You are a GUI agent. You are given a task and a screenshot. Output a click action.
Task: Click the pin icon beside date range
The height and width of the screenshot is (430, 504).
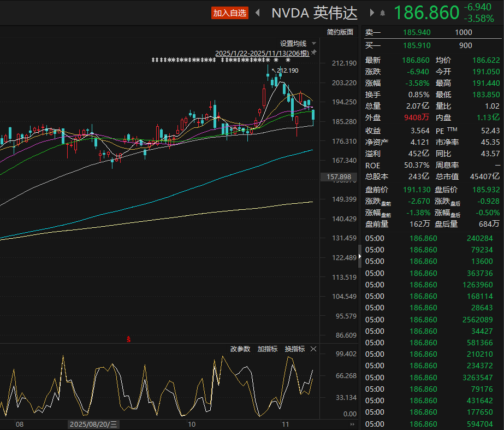point(313,52)
